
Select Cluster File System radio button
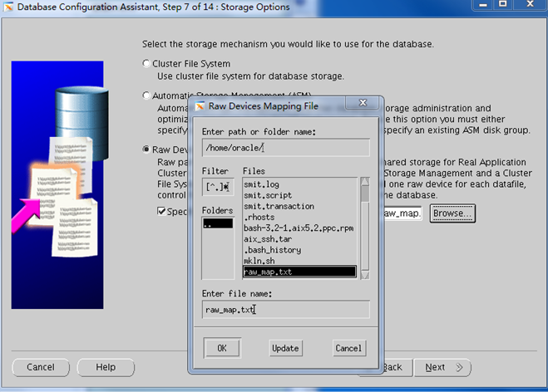[146, 63]
